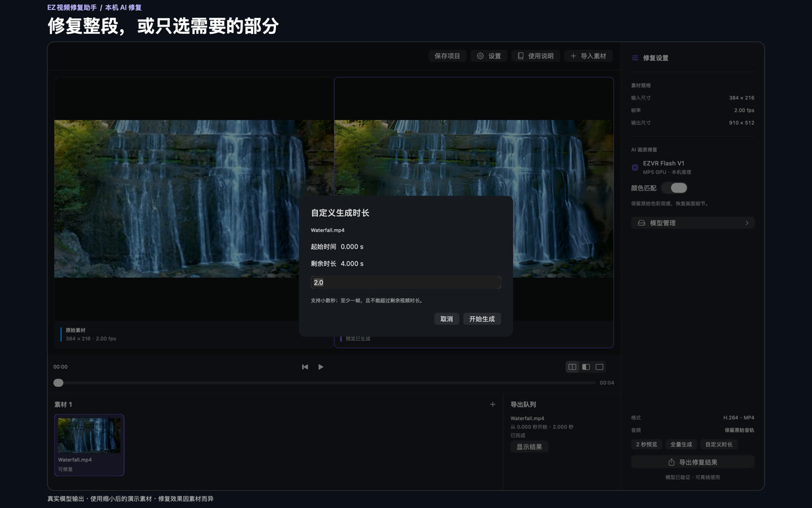This screenshot has height=508, width=812.
Task: Click the duration input field showing 2.0
Action: click(406, 282)
